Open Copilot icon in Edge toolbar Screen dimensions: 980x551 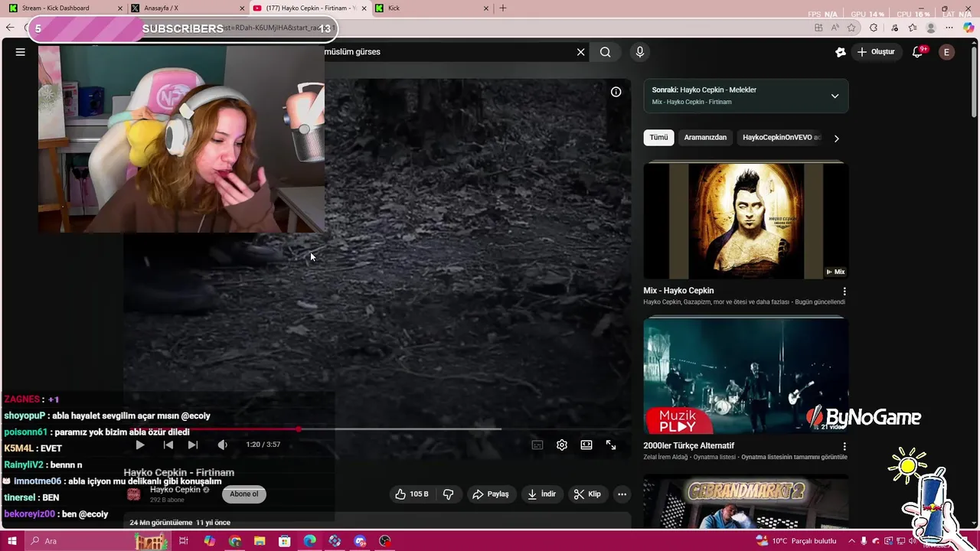[x=969, y=28]
